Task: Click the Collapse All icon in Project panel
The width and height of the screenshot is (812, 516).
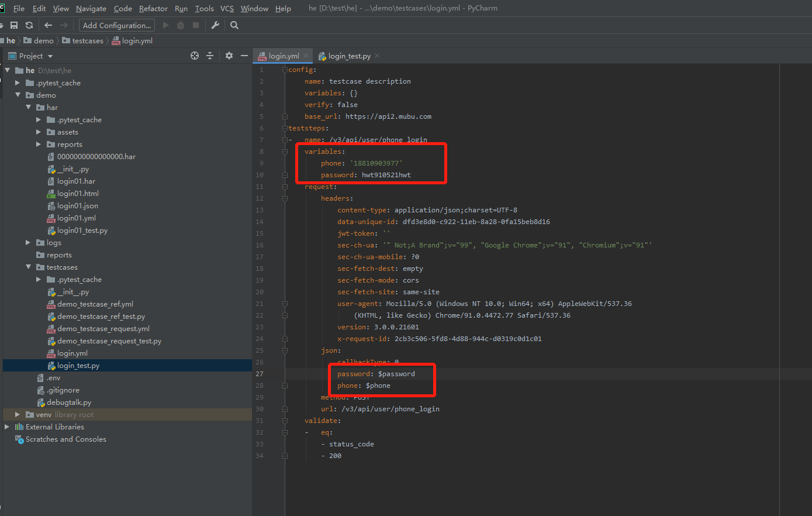Action: point(210,56)
